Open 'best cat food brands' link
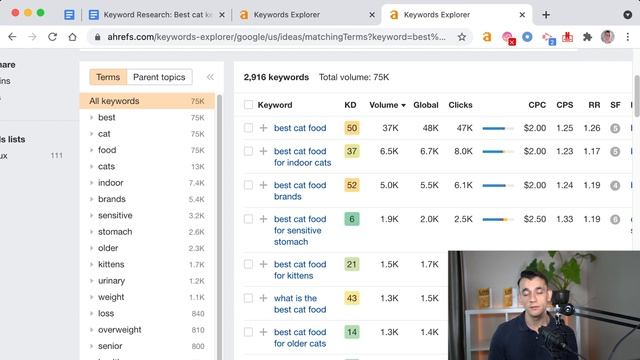This screenshot has height=360, width=640. [300, 191]
